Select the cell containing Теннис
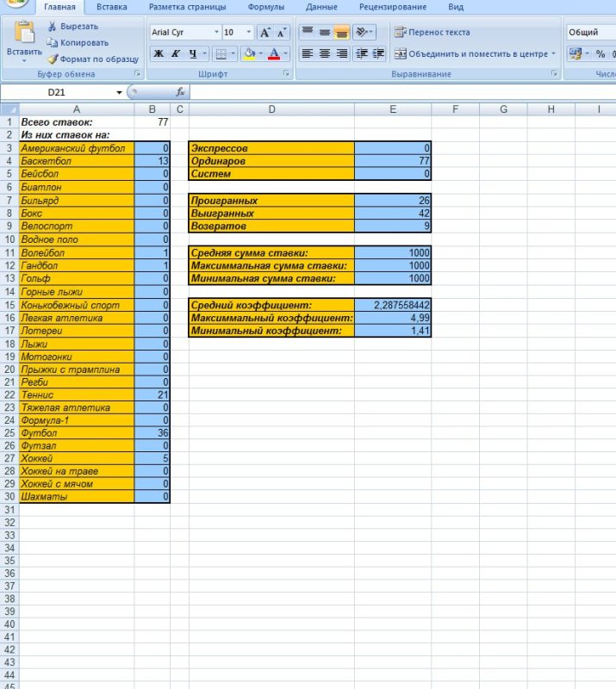Screen dimensions: 616x689 coord(77,394)
